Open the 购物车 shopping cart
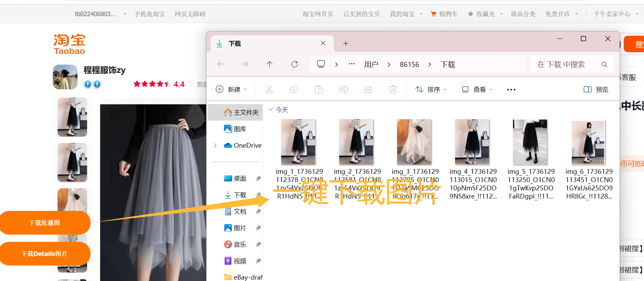The image size is (644, 281). (x=444, y=14)
